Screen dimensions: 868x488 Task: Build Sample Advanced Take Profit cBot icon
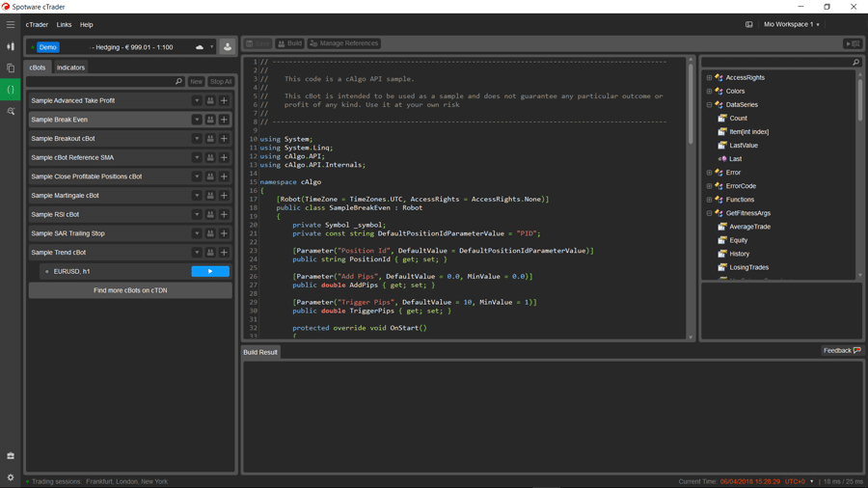point(210,100)
